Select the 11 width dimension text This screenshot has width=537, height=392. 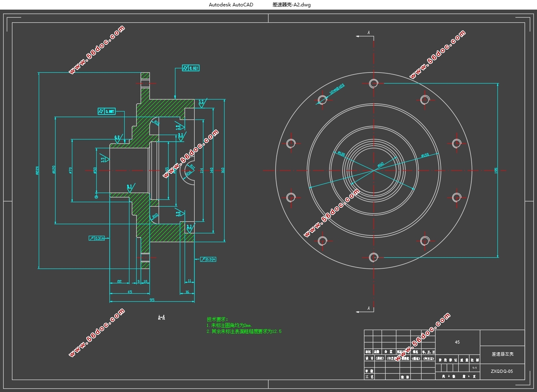[189, 281]
